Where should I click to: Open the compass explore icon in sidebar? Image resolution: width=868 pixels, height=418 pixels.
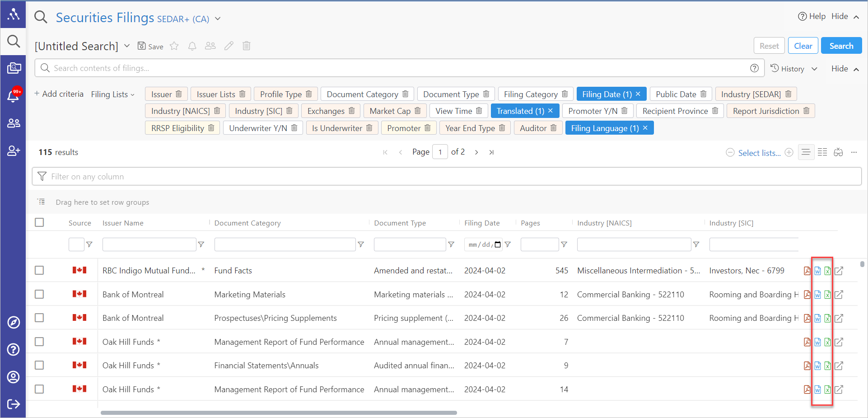[x=14, y=323]
